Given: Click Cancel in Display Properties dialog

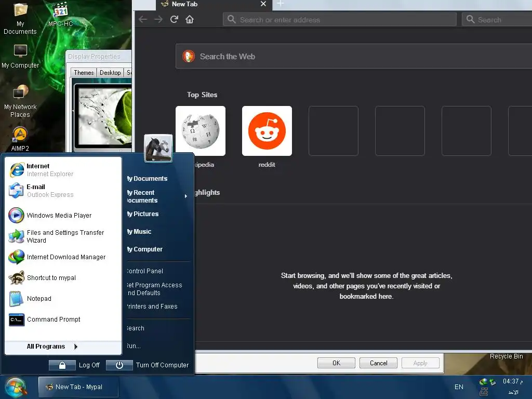Looking at the screenshot, I should coord(378,363).
